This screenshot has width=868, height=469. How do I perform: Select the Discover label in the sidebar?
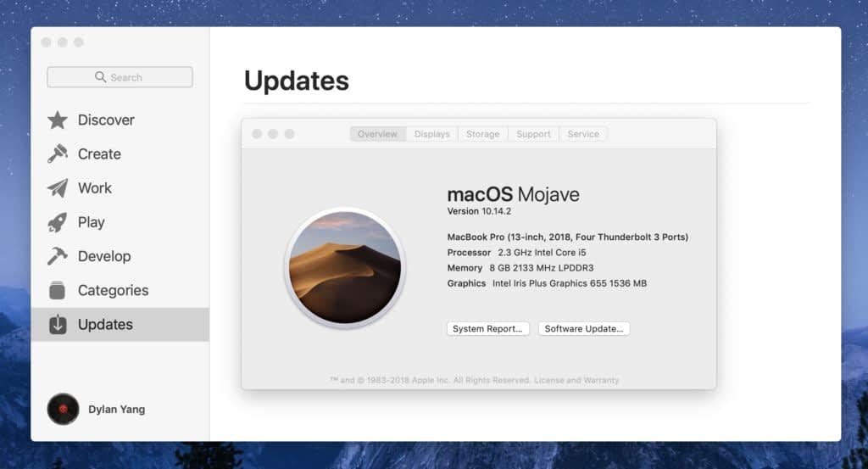click(106, 120)
